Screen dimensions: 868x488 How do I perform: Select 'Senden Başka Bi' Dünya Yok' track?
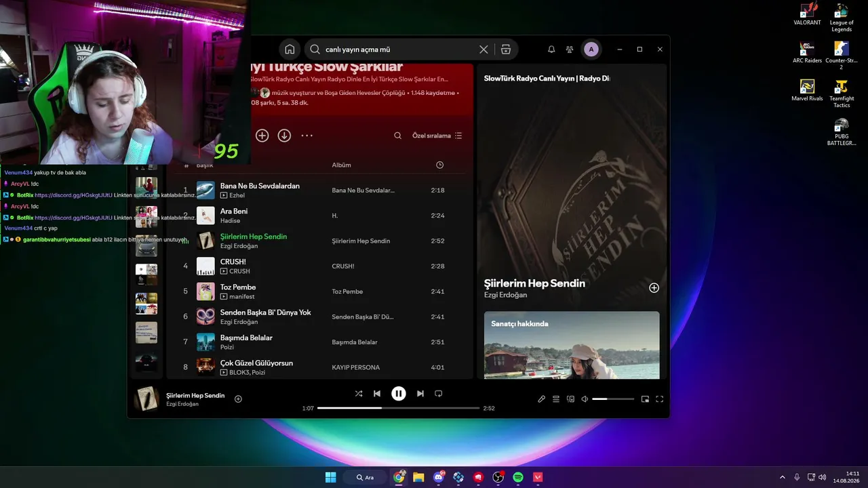[x=266, y=312]
